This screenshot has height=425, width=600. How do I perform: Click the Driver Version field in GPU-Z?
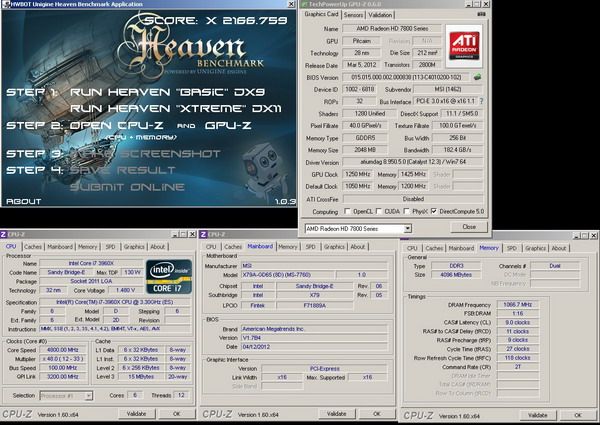coord(413,162)
